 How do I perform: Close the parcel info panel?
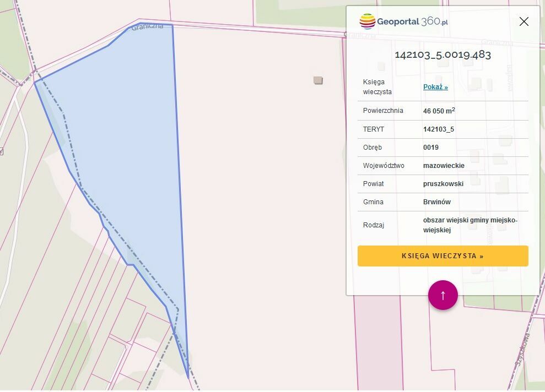point(524,21)
